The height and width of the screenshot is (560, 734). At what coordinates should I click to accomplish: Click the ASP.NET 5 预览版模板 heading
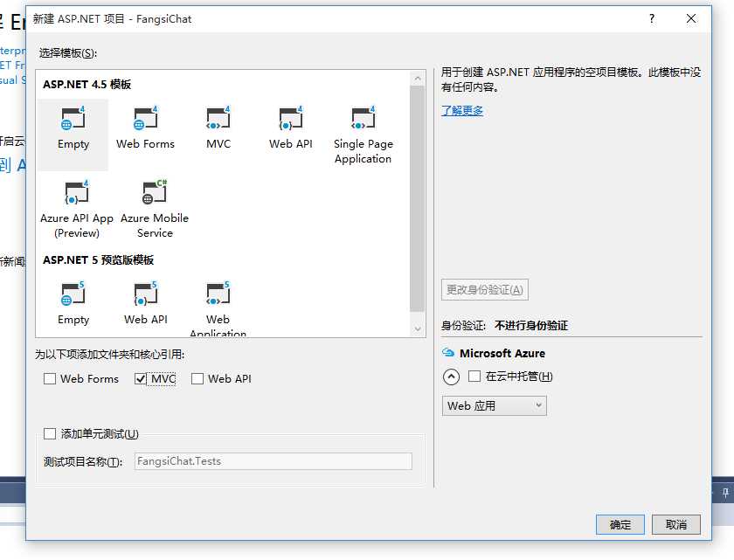click(98, 259)
